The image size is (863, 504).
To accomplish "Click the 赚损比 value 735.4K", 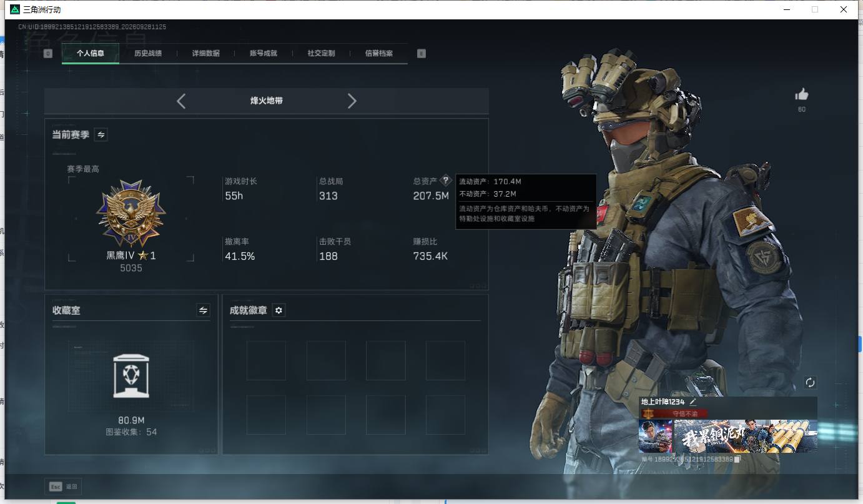I will click(x=431, y=256).
